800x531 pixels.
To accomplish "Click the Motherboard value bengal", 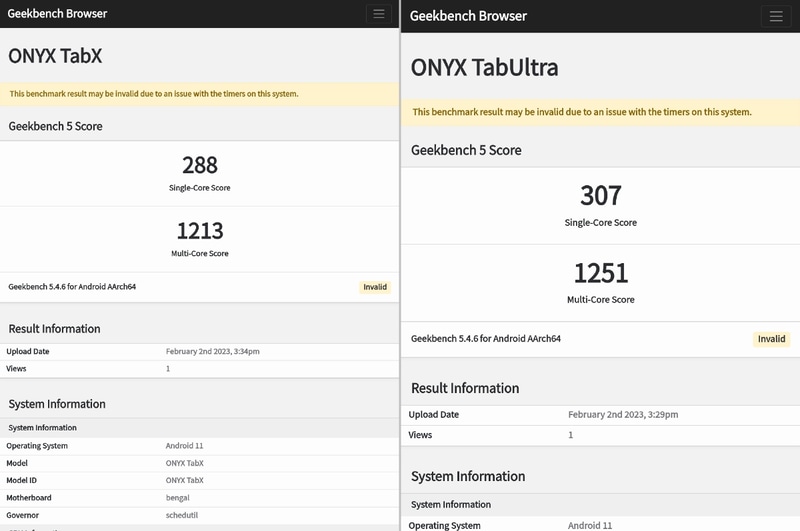I will (x=178, y=498).
